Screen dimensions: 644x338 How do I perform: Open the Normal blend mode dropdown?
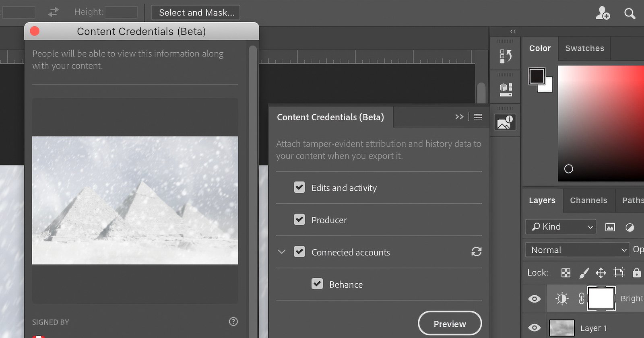577,250
